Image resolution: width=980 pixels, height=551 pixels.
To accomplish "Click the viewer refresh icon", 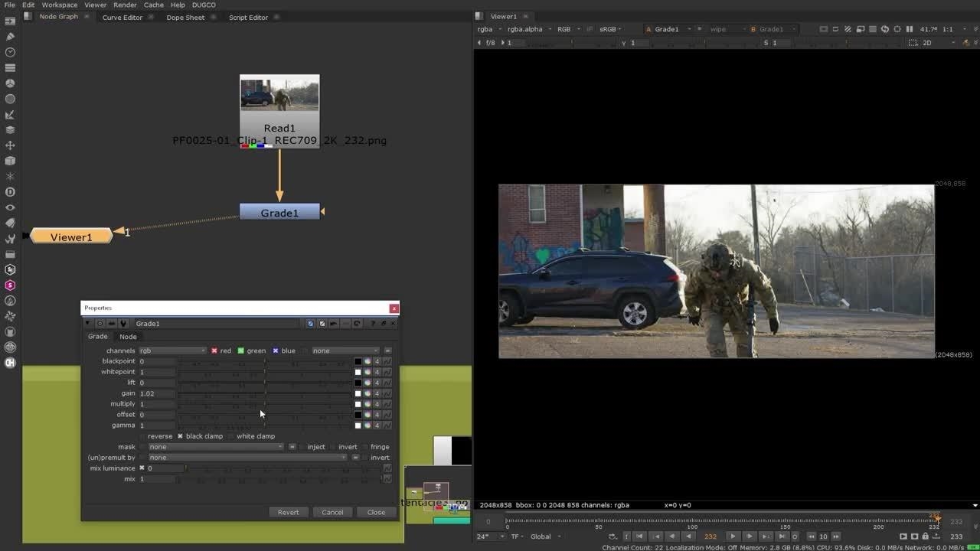I will 885,29.
